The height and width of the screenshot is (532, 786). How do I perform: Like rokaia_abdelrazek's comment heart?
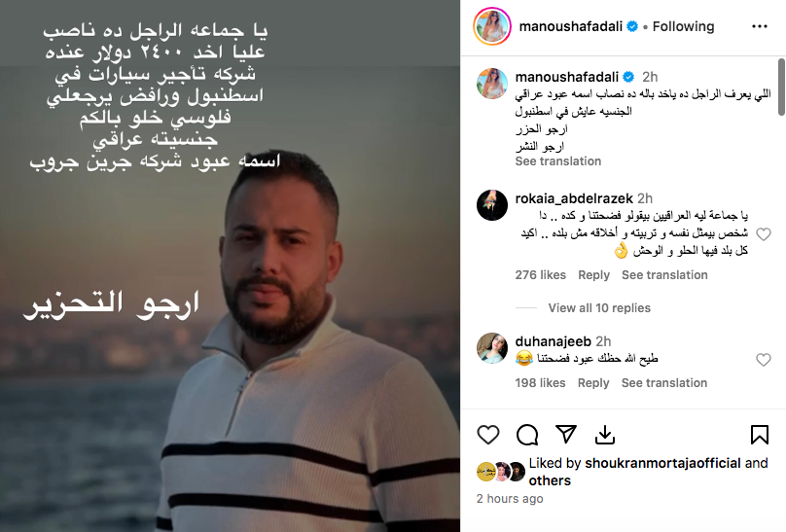point(763,234)
